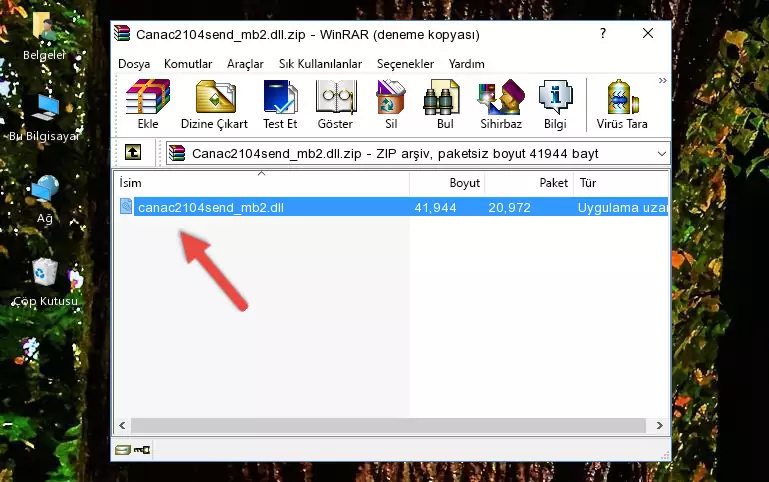Open the Seçenekler menu
The width and height of the screenshot is (769, 482).
[x=405, y=64]
